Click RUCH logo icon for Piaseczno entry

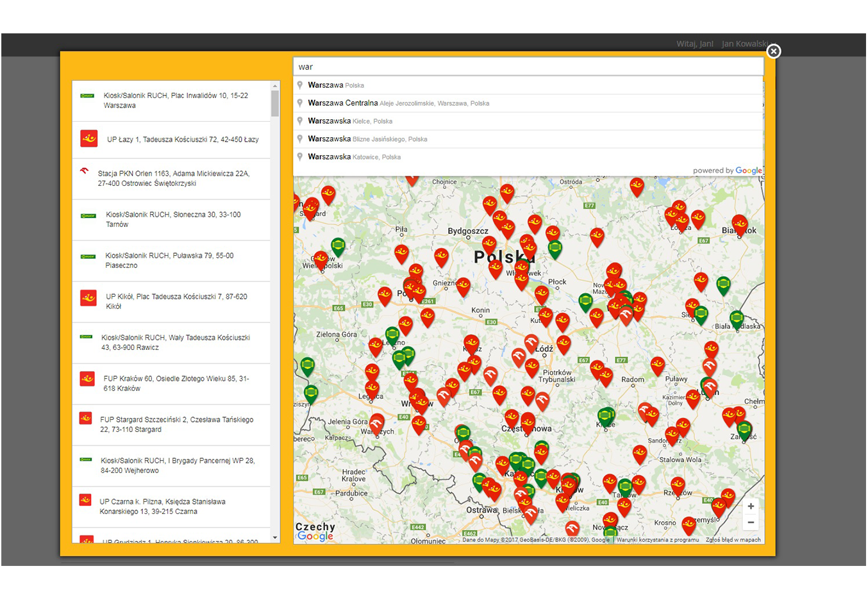click(88, 256)
